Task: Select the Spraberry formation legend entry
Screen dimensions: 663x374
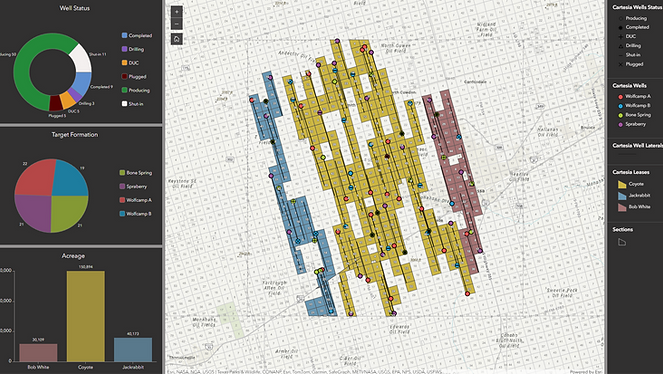Action: click(x=133, y=186)
